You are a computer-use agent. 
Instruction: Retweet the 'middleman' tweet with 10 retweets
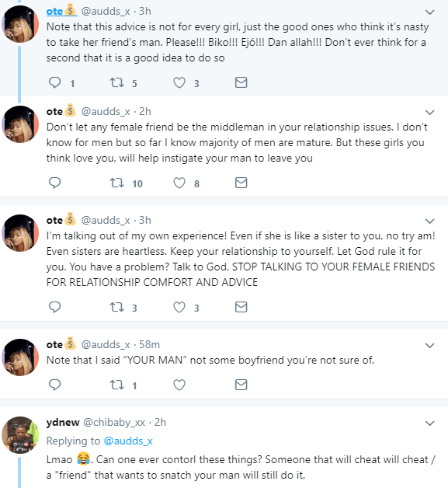coord(117,183)
